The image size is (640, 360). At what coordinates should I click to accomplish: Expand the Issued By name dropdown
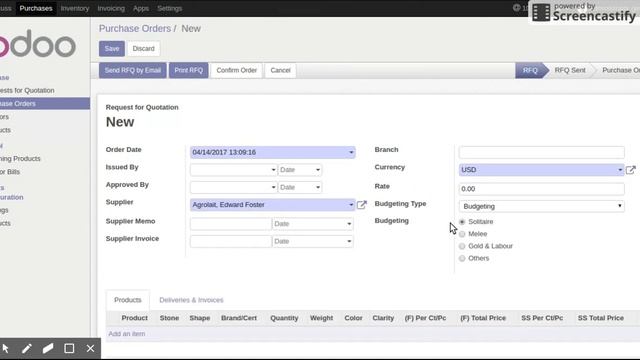(x=273, y=170)
